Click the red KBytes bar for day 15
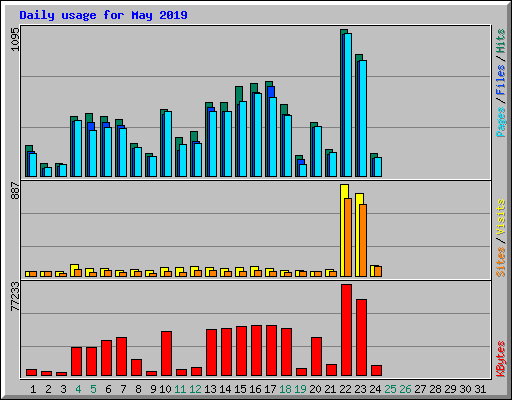The width and height of the screenshot is (512, 400). tap(241, 351)
